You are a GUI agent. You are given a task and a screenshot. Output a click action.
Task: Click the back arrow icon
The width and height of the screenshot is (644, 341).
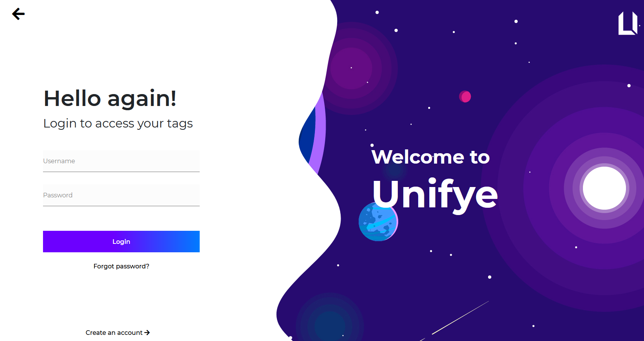[x=18, y=14]
